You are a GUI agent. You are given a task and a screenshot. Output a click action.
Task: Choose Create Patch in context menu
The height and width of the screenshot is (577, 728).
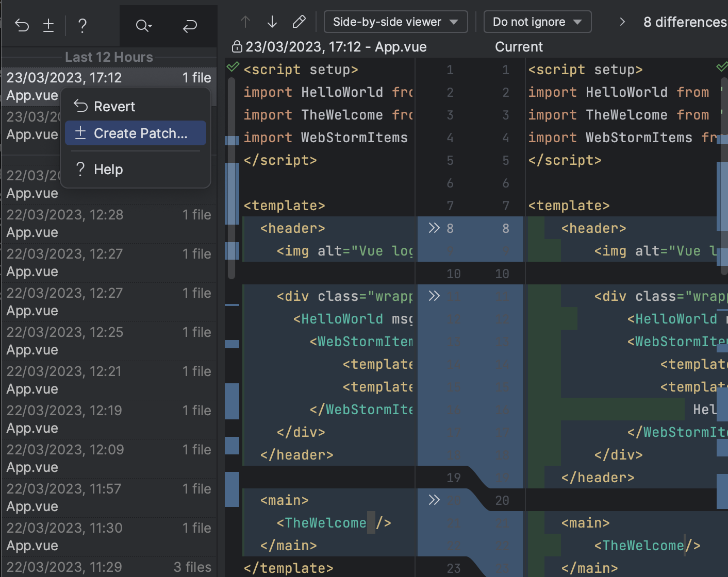coord(136,133)
